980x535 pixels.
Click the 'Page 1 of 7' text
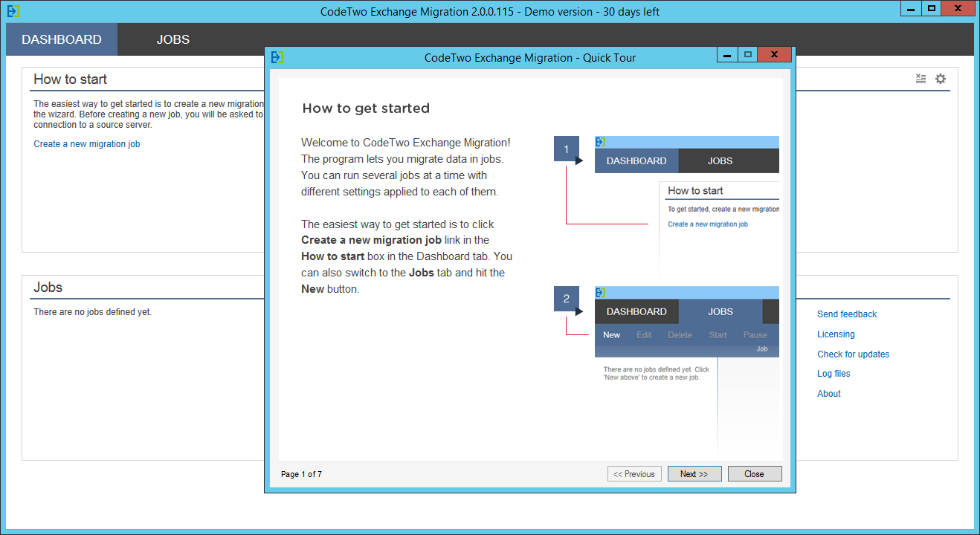tap(301, 474)
